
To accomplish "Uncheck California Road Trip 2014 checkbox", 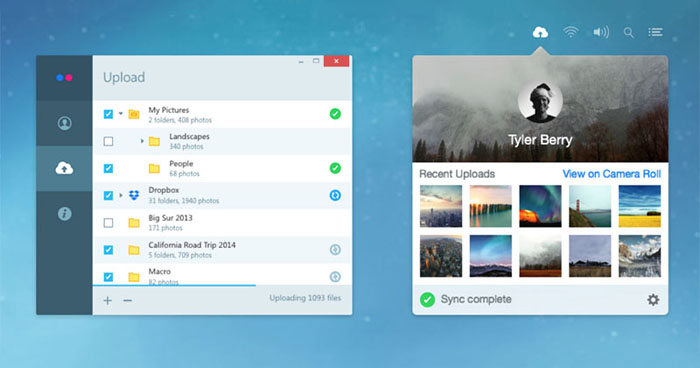I will pos(108,250).
